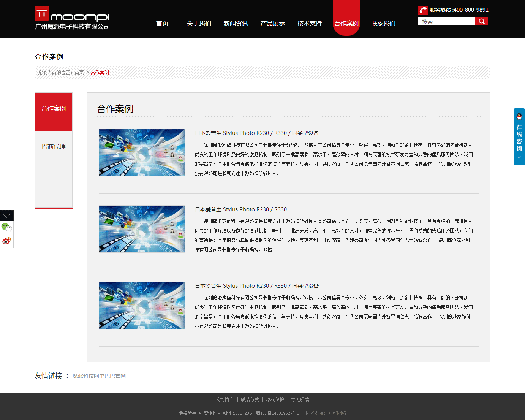Select 招商代理 in the left sidebar

54,150
